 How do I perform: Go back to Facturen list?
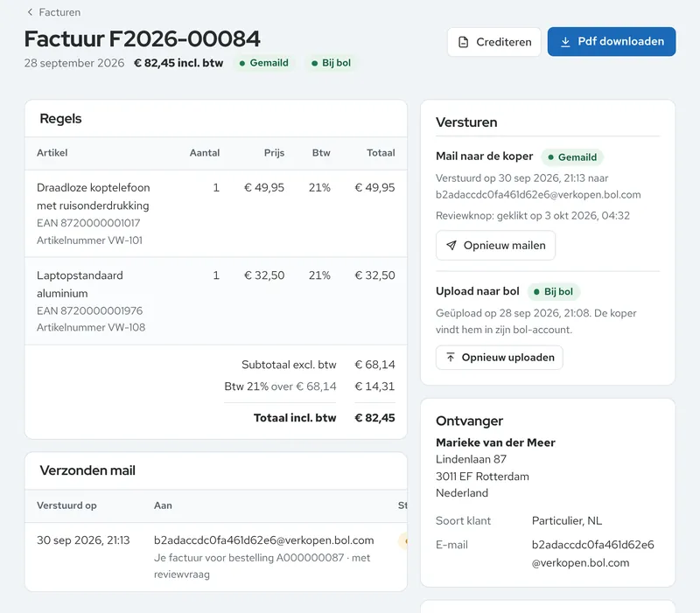pyautogui.click(x=54, y=12)
